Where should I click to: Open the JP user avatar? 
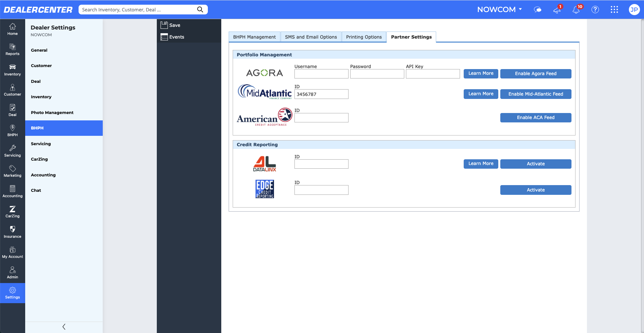[x=634, y=9]
